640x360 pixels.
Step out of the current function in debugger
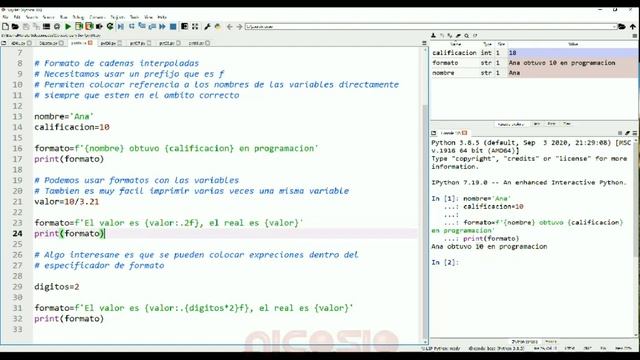pyautogui.click(x=152, y=27)
